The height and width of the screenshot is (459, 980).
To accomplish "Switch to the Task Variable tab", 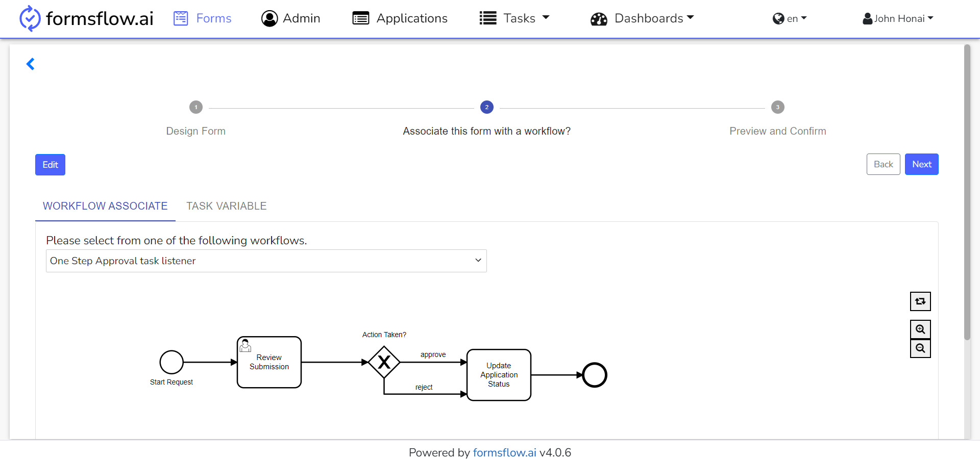I will (x=227, y=206).
